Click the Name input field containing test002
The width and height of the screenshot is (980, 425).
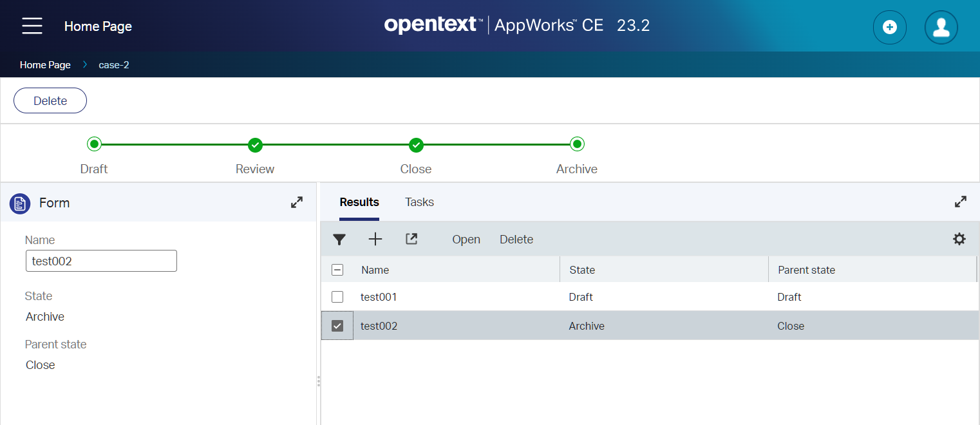[x=101, y=261]
